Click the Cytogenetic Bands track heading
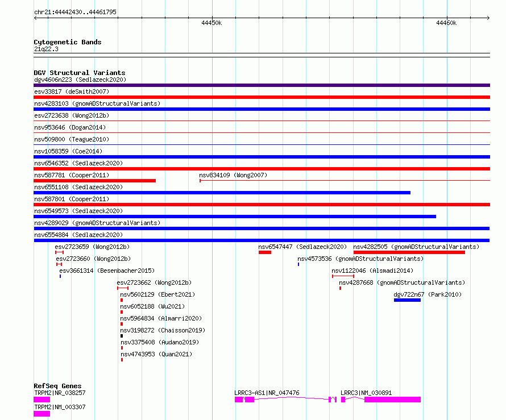 pos(68,42)
